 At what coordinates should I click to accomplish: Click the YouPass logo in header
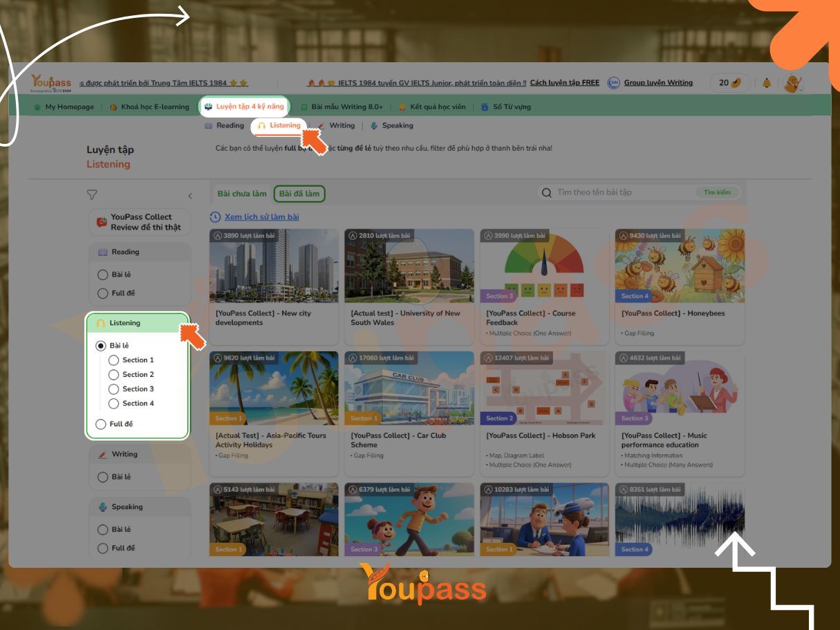51,84
